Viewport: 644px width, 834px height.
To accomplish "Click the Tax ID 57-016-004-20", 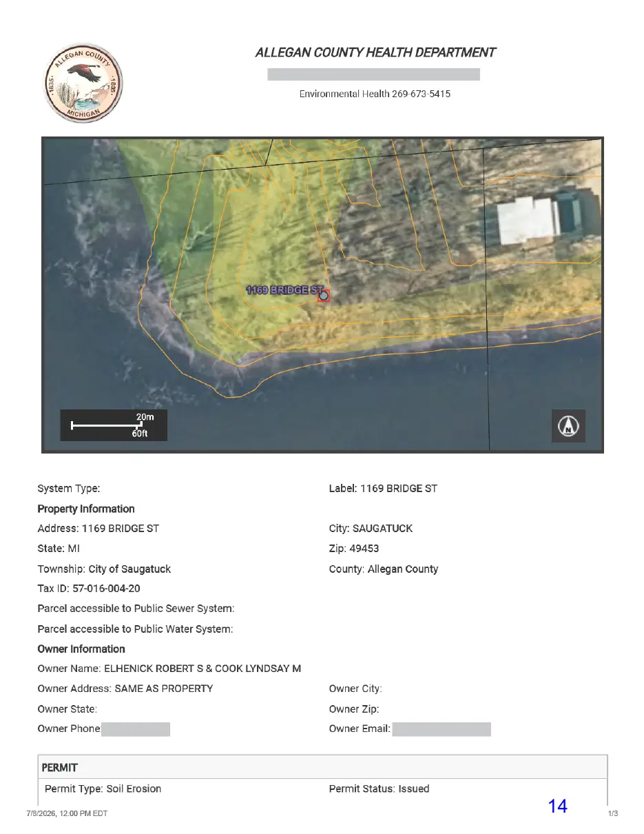I will coord(89,589).
